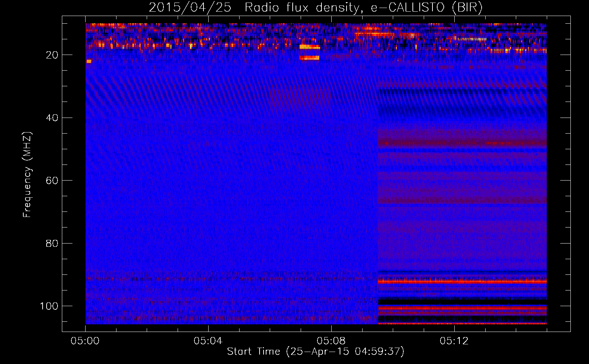This screenshot has width=589, height=364.
Task: Click the 100 MHz frequency tick label
Action: point(49,306)
